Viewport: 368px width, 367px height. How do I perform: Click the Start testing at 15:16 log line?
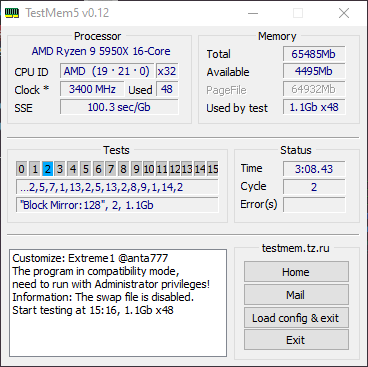click(x=93, y=310)
